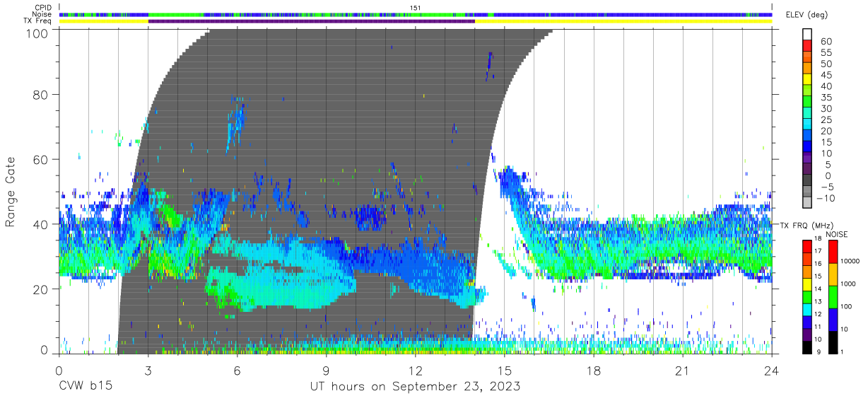Click the '50' elevation tick label
The width and height of the screenshot is (868, 401).
[828, 64]
